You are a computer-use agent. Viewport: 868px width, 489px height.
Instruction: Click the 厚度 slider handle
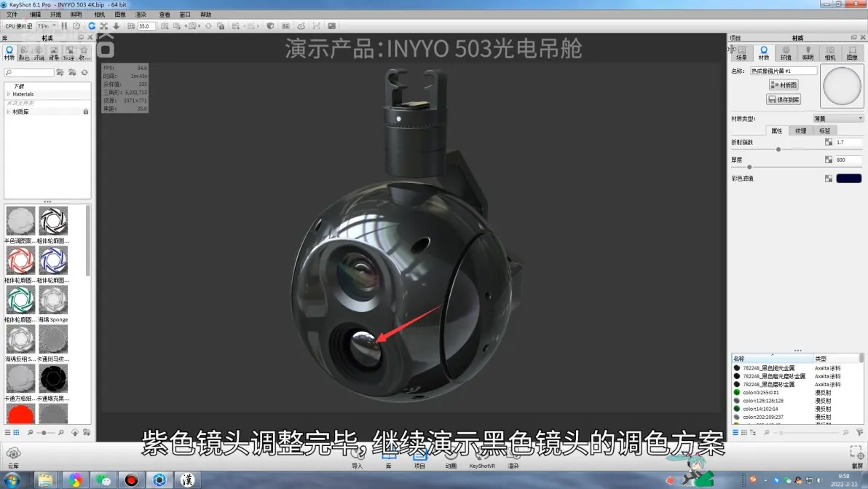(749, 167)
